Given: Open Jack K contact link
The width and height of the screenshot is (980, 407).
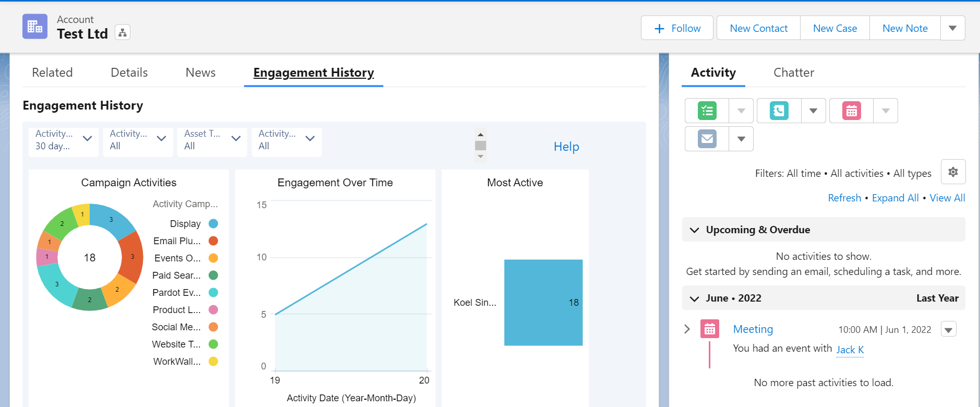Looking at the screenshot, I should 850,350.
